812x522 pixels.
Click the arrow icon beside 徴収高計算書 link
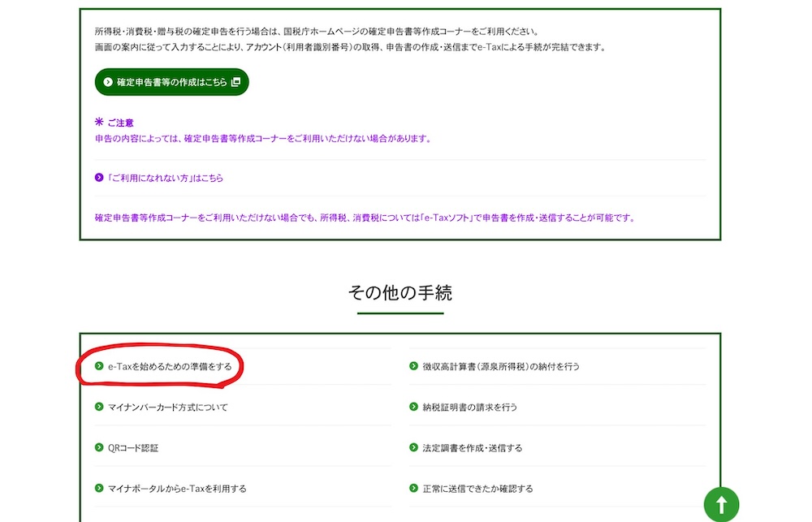pos(414,366)
